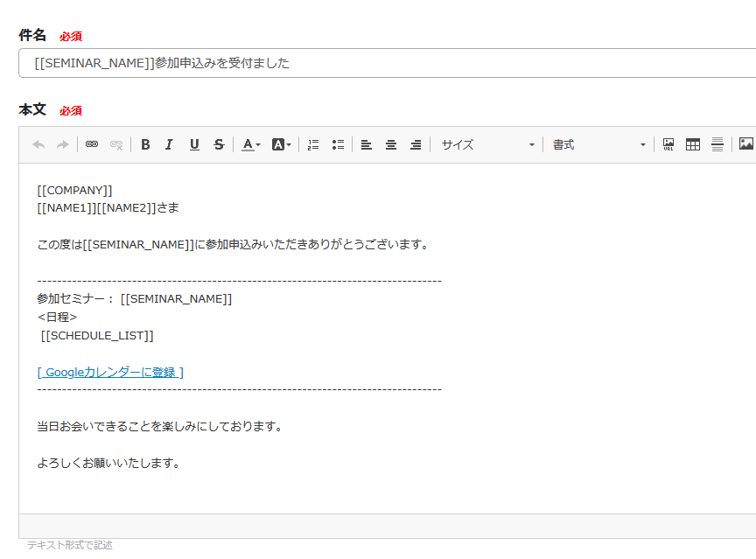Screen dimensions: 756x559
Task: Click the この度は[[SEMINAR_NAME]]に参加申込み sentence
Action: 233,245
